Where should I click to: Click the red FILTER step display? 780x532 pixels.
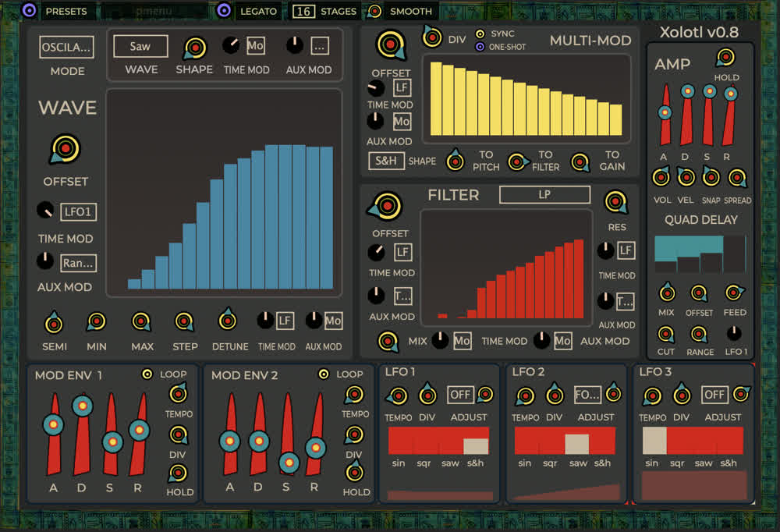(x=506, y=268)
